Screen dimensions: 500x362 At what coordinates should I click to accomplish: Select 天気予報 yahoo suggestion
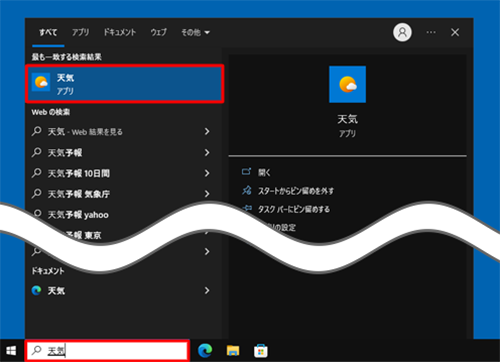point(78,215)
